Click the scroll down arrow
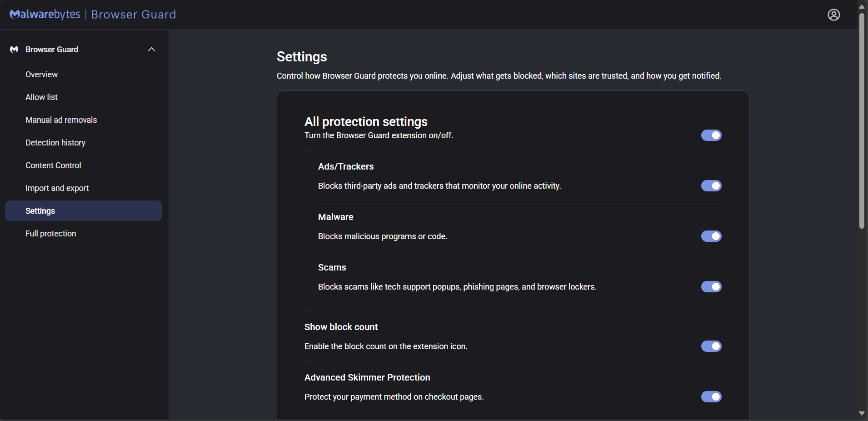This screenshot has height=421, width=868. (862, 414)
